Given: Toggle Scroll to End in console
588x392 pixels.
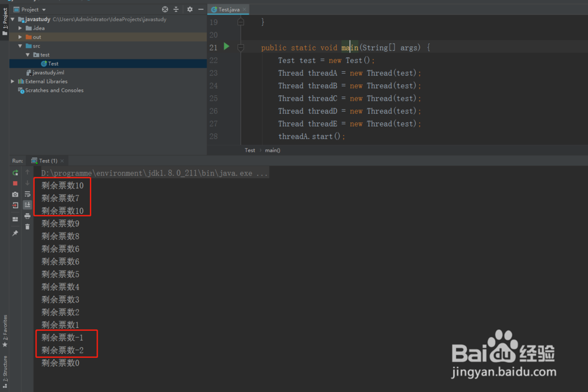Looking at the screenshot, I should pos(27,203).
